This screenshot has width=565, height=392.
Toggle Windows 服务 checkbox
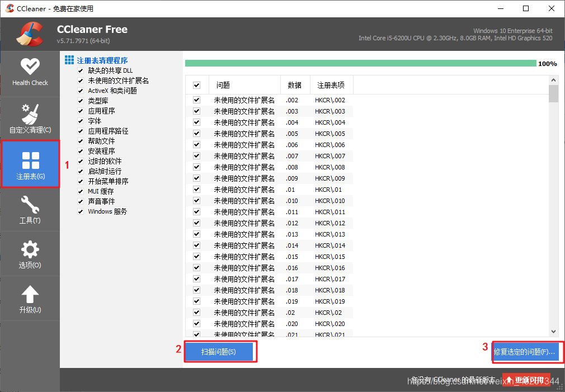pos(81,211)
